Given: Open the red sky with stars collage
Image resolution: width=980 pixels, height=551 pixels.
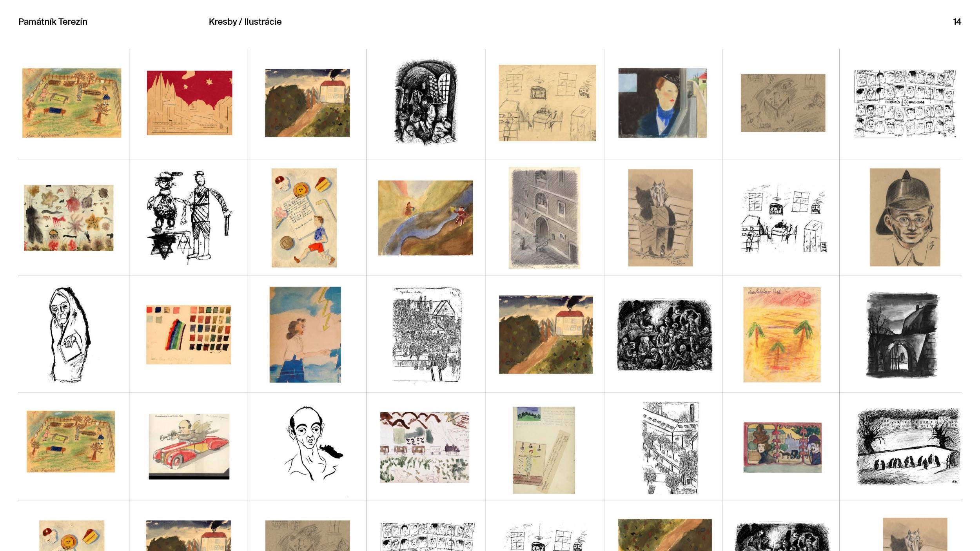Looking at the screenshot, I should 189,103.
